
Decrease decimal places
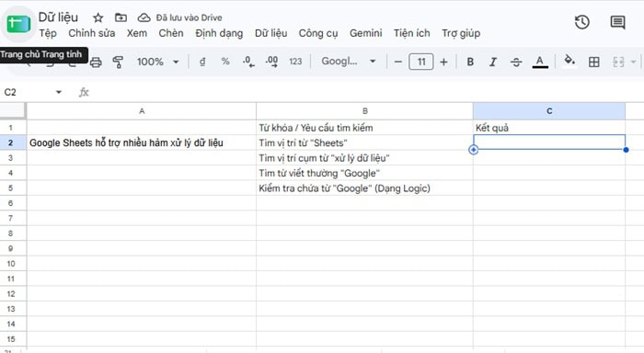248,62
